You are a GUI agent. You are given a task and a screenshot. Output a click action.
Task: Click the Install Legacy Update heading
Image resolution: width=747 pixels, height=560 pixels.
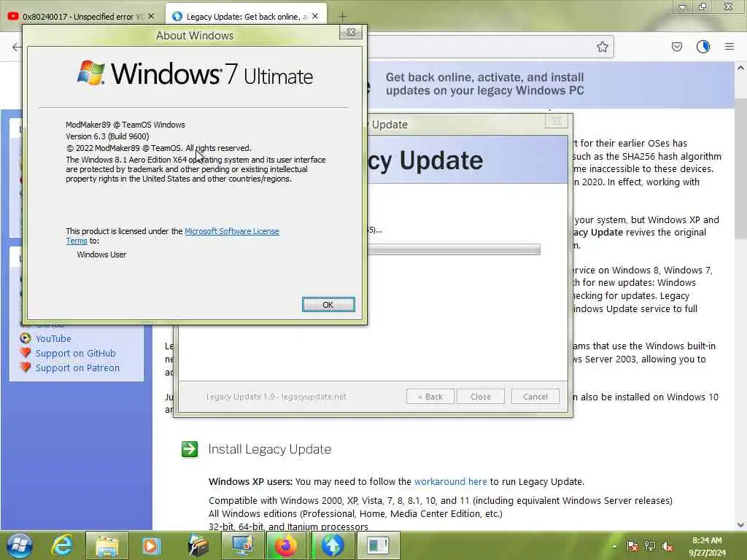pos(270,449)
